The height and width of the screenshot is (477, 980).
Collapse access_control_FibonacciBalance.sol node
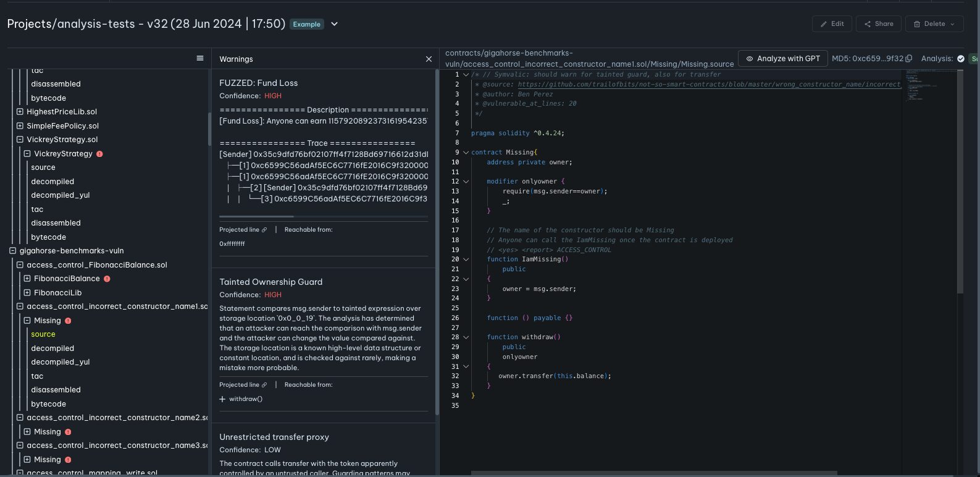click(20, 265)
